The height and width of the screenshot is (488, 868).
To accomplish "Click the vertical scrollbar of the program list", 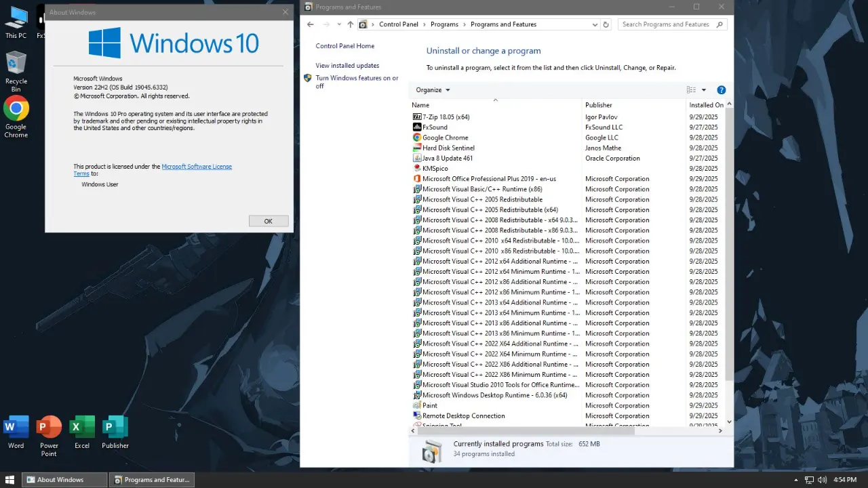I will tap(729, 244).
